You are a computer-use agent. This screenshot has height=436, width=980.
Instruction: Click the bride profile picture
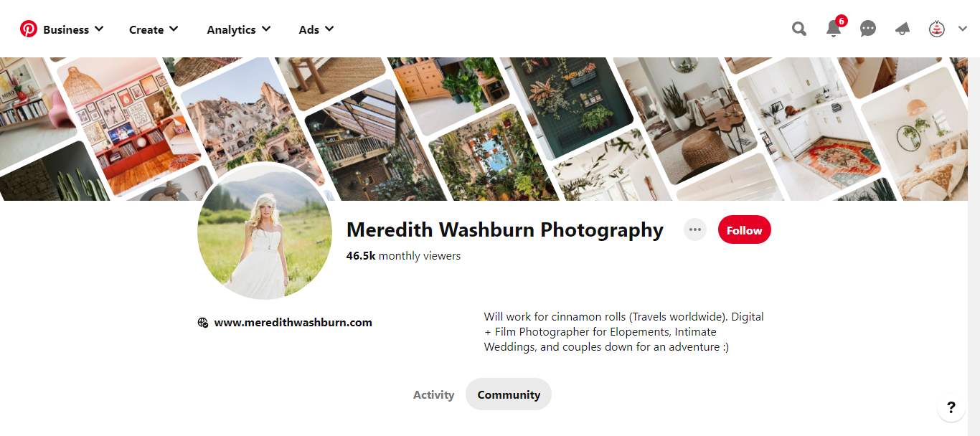265,232
